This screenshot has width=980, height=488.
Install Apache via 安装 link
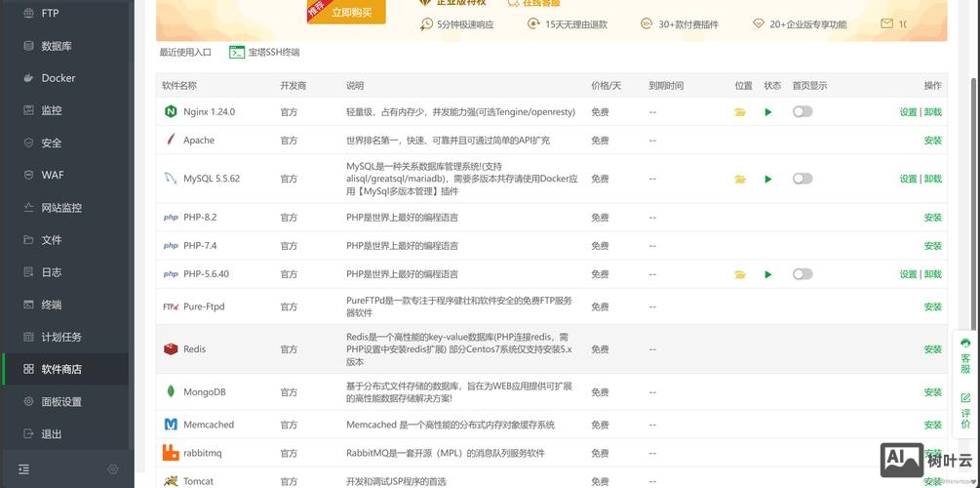pyautogui.click(x=932, y=141)
